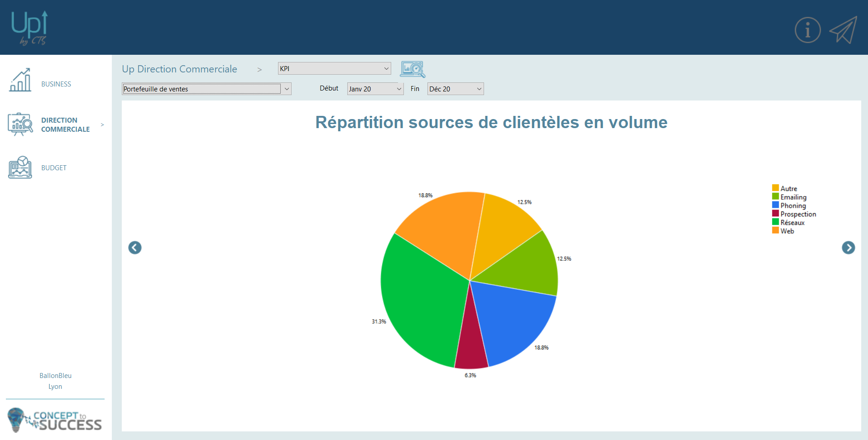Click the Concept to Success logo
868x440 pixels.
55,420
